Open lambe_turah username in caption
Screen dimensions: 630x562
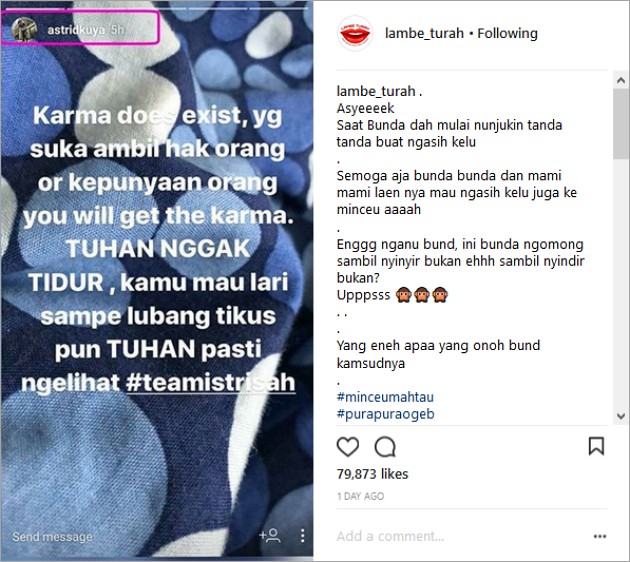[x=376, y=91]
